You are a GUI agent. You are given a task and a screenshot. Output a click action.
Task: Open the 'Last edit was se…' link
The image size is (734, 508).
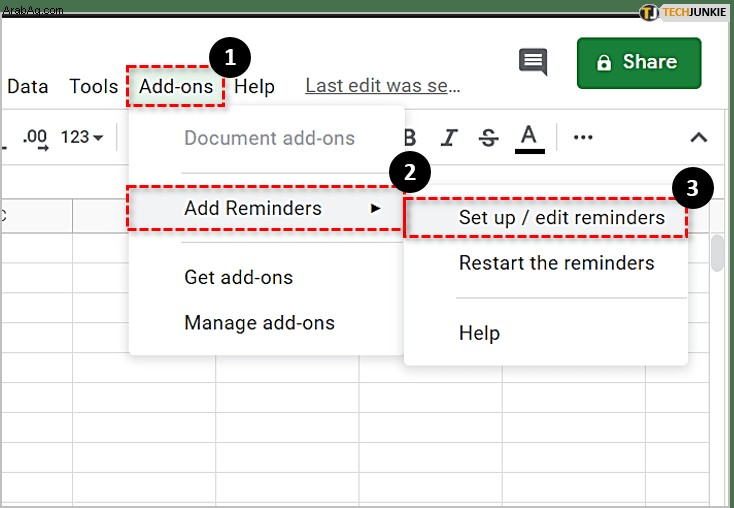click(x=383, y=86)
